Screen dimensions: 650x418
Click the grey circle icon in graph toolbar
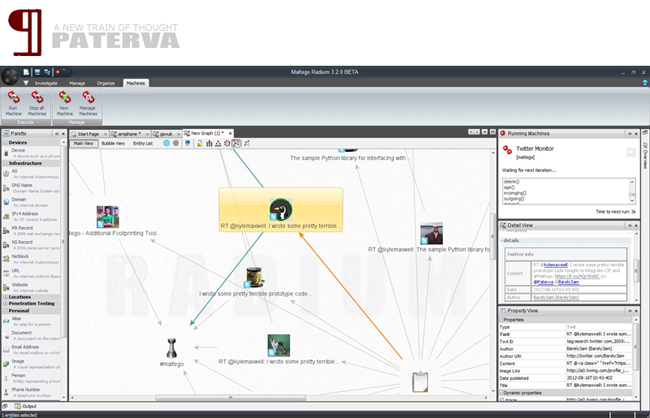coord(176,143)
